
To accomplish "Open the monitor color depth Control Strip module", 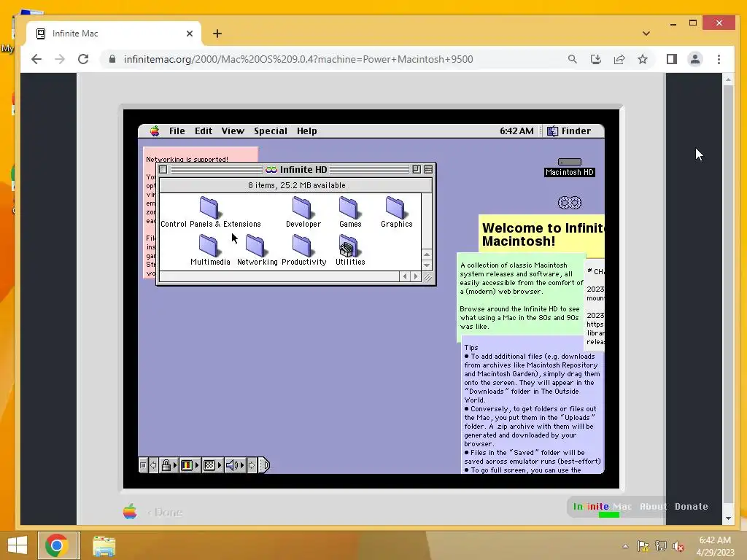I will coord(189,464).
